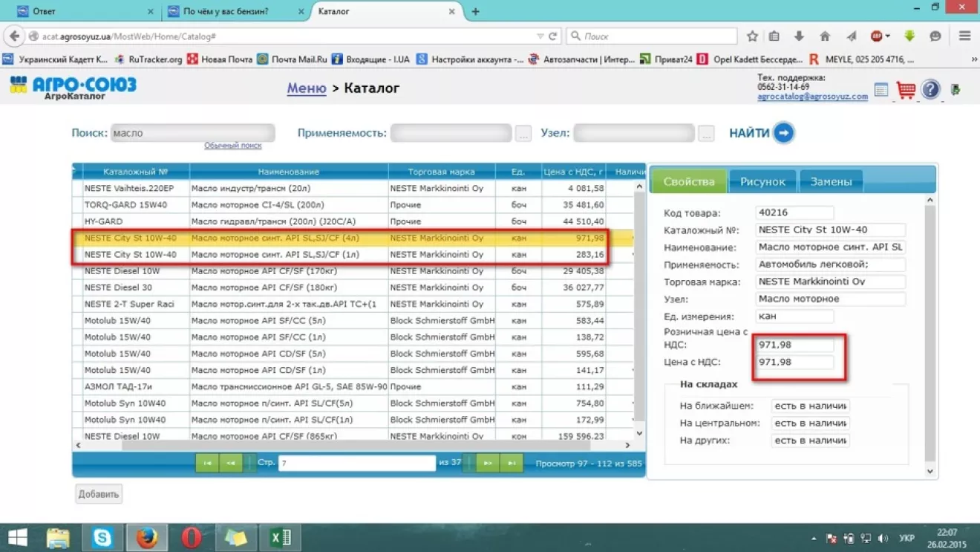Jump to last results page
Image resolution: width=980 pixels, height=552 pixels.
512,463
